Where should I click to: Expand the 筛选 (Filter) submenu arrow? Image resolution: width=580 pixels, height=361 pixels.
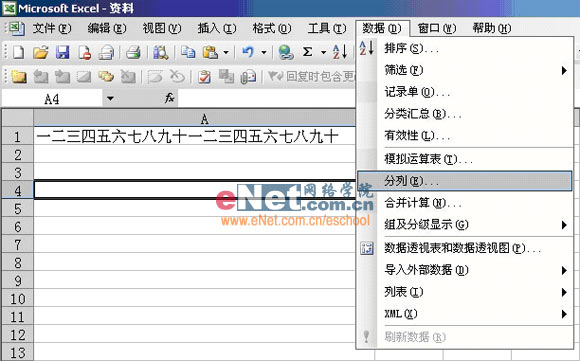pos(564,70)
